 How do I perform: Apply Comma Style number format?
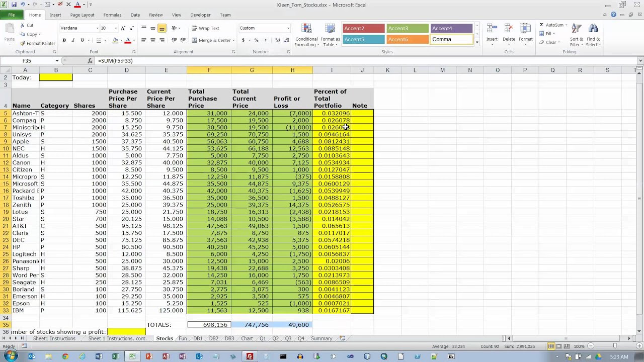point(265,40)
